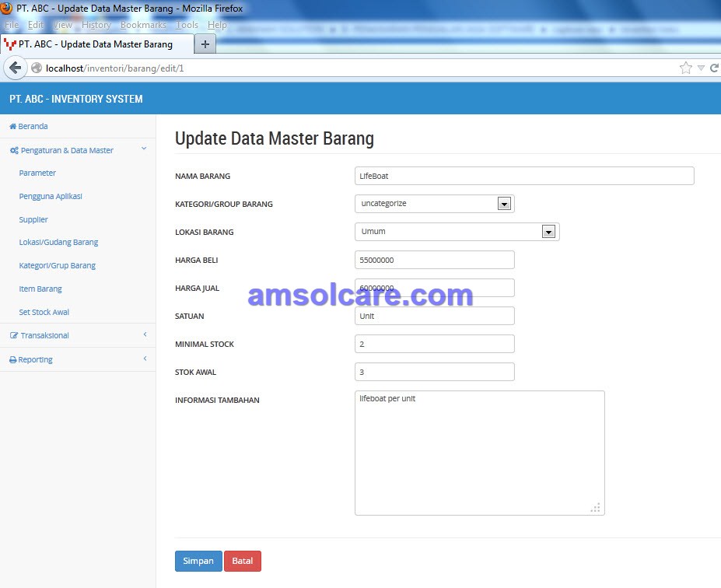The width and height of the screenshot is (721, 588).
Task: Open the Help menu
Action: click(217, 25)
